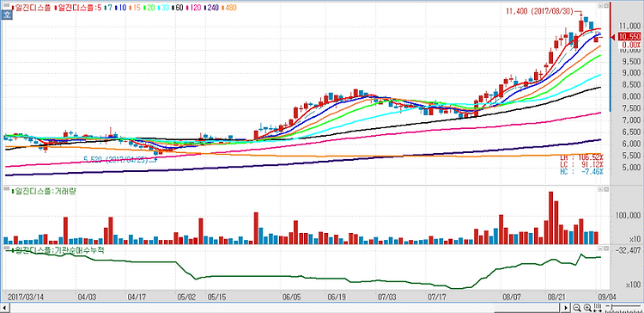
Task: Click the LH : 106.52% value
Action: pyautogui.click(x=581, y=157)
